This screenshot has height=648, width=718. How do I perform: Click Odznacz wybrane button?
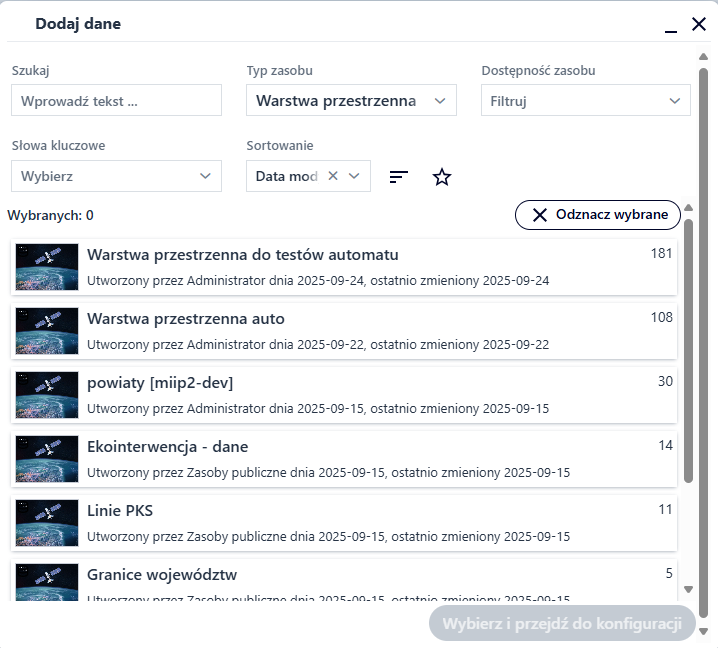[x=597, y=215]
